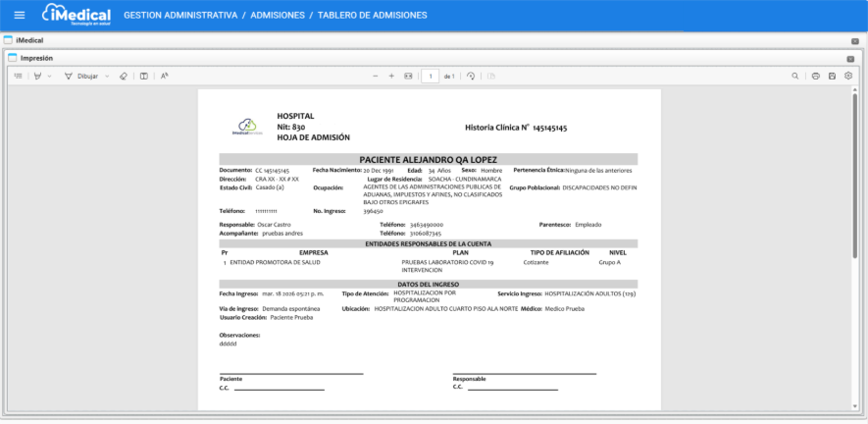The image size is (868, 424).
Task: Open the hamburger navigation menu
Action: [x=20, y=16]
